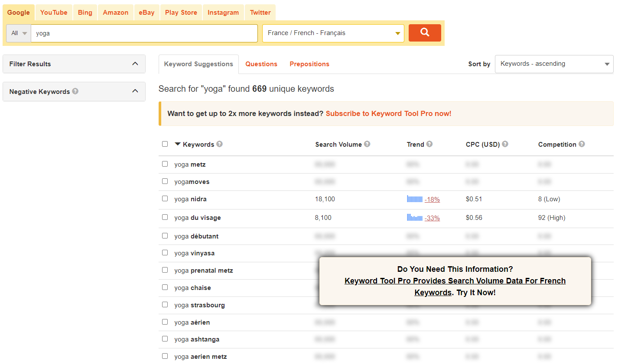
Task: Switch to the eBay tab
Action: [146, 13]
